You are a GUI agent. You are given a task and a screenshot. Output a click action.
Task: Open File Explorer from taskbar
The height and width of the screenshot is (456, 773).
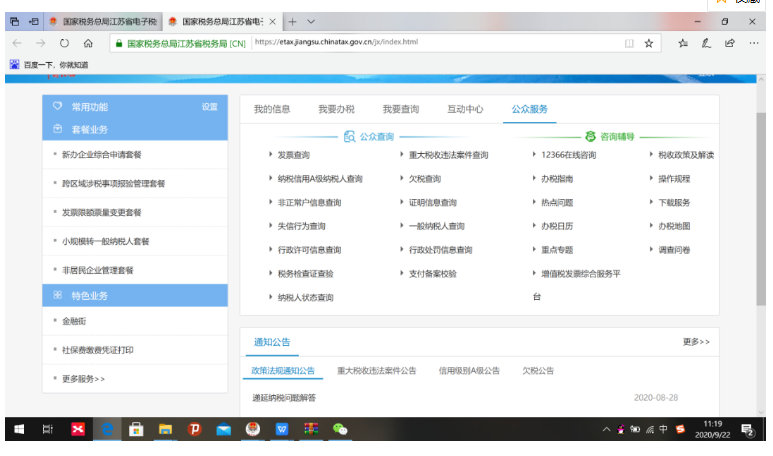pos(165,429)
